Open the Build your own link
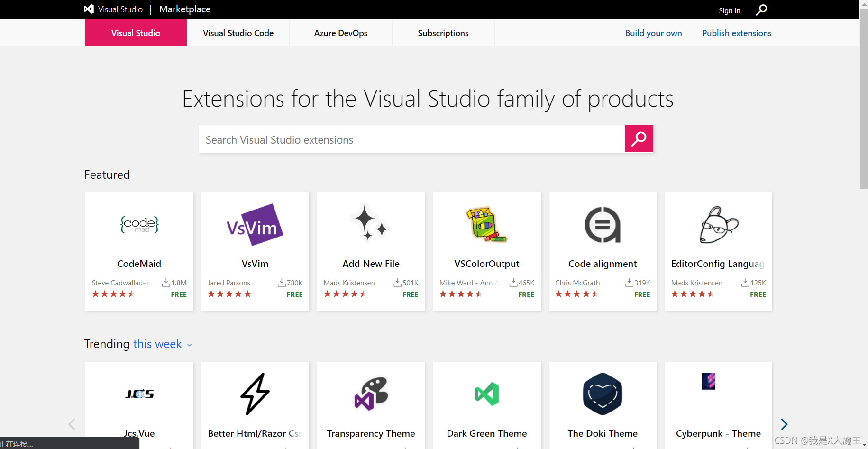 [653, 33]
